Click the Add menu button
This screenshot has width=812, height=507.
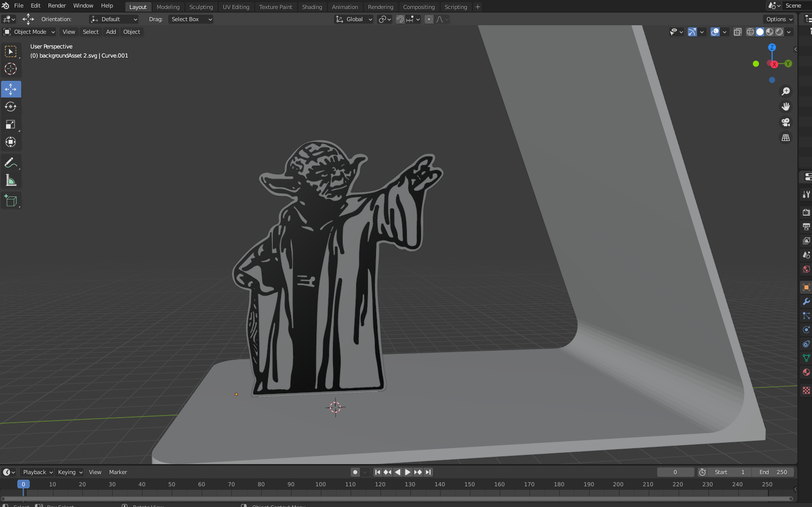click(111, 32)
